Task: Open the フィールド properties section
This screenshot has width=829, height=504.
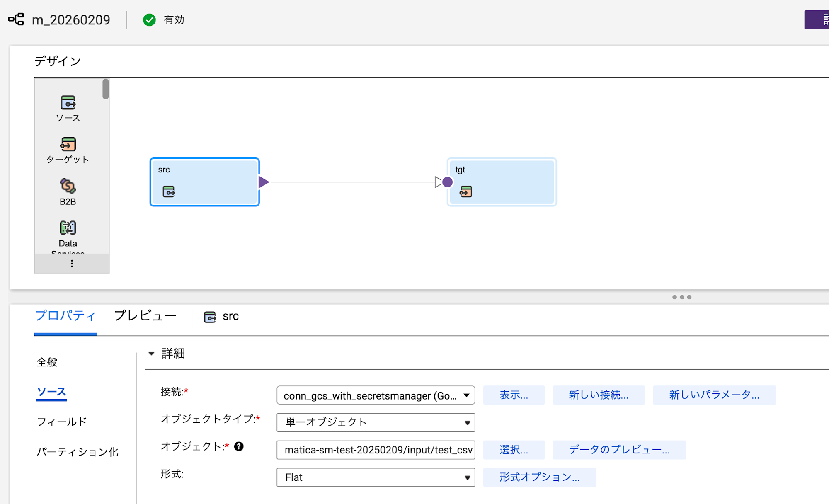Action: (62, 422)
